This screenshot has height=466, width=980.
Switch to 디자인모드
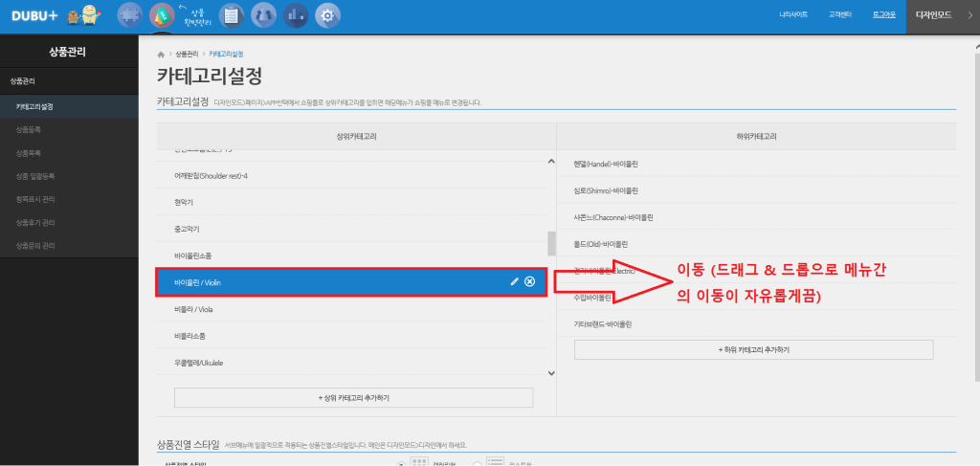(x=934, y=14)
